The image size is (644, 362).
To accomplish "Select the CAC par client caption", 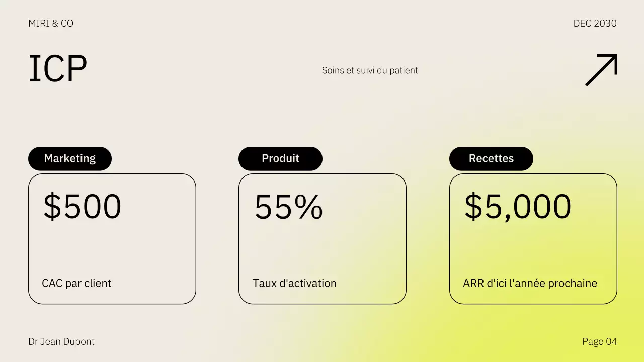I will pos(76,283).
